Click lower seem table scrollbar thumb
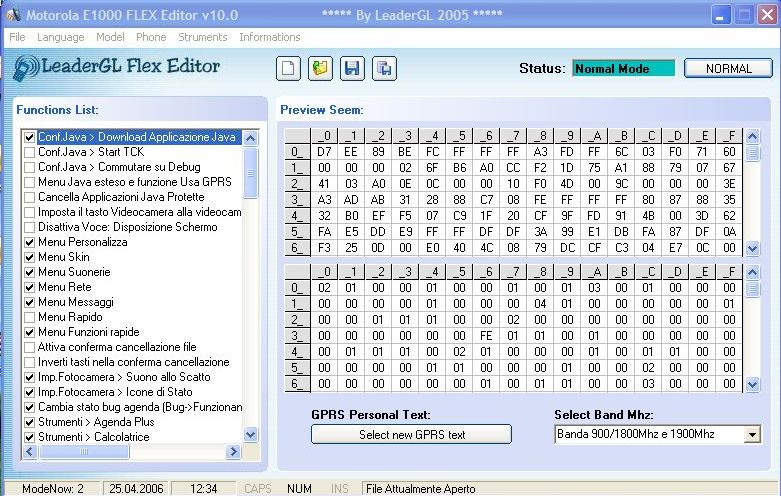Image resolution: width=781 pixels, height=496 pixels. point(752,289)
